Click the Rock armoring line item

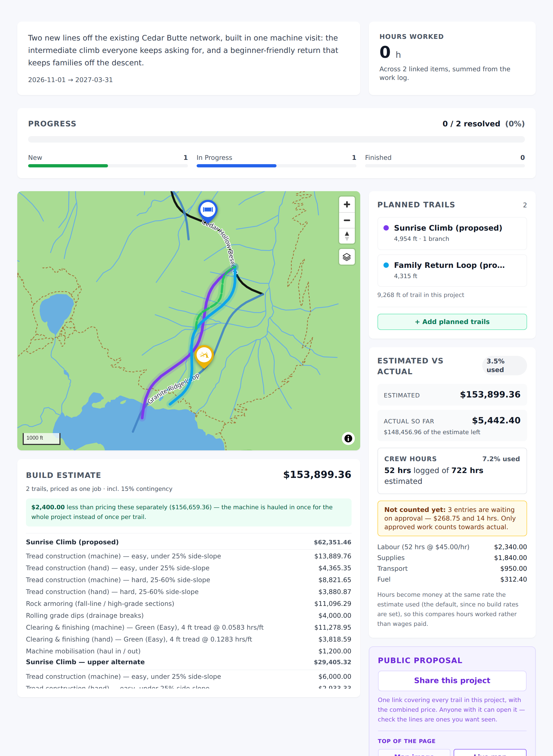(x=188, y=604)
